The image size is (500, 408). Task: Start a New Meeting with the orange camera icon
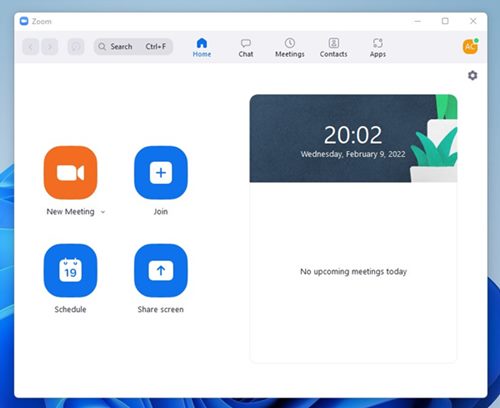(70, 172)
